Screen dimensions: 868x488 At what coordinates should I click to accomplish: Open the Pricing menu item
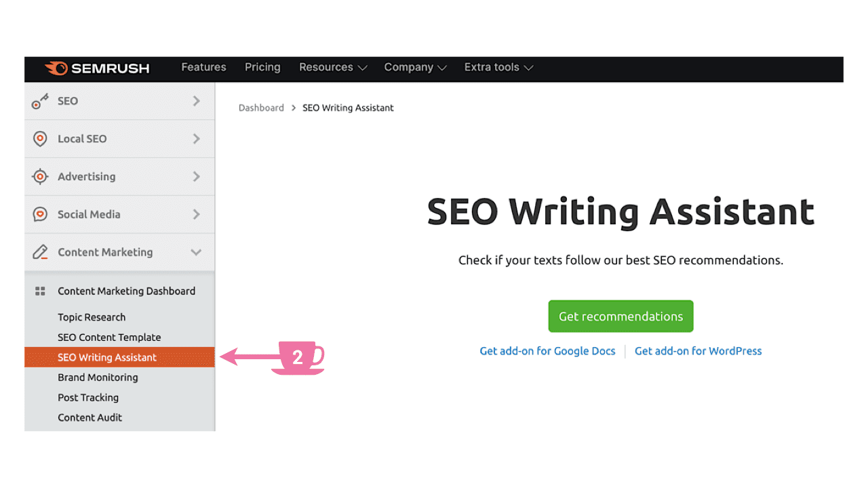[262, 67]
